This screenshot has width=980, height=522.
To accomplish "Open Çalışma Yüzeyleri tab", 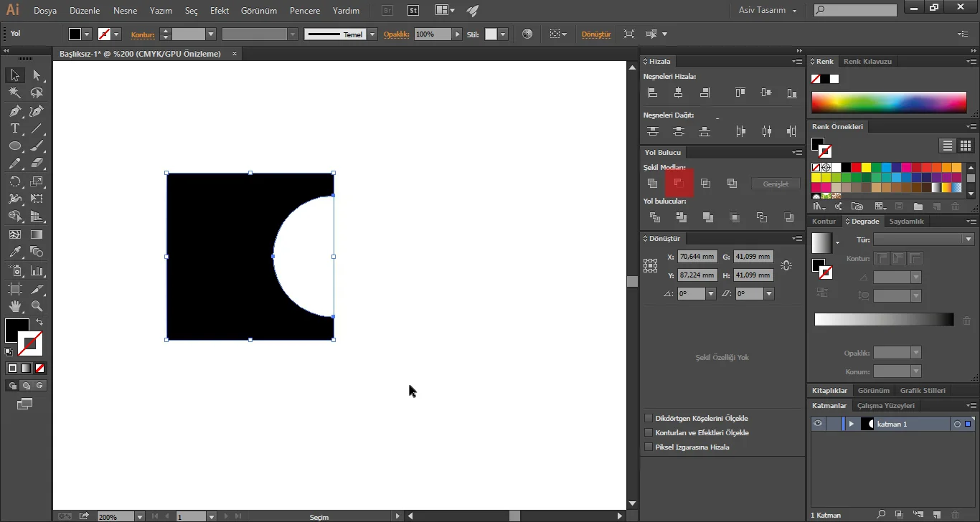I will (x=885, y=405).
